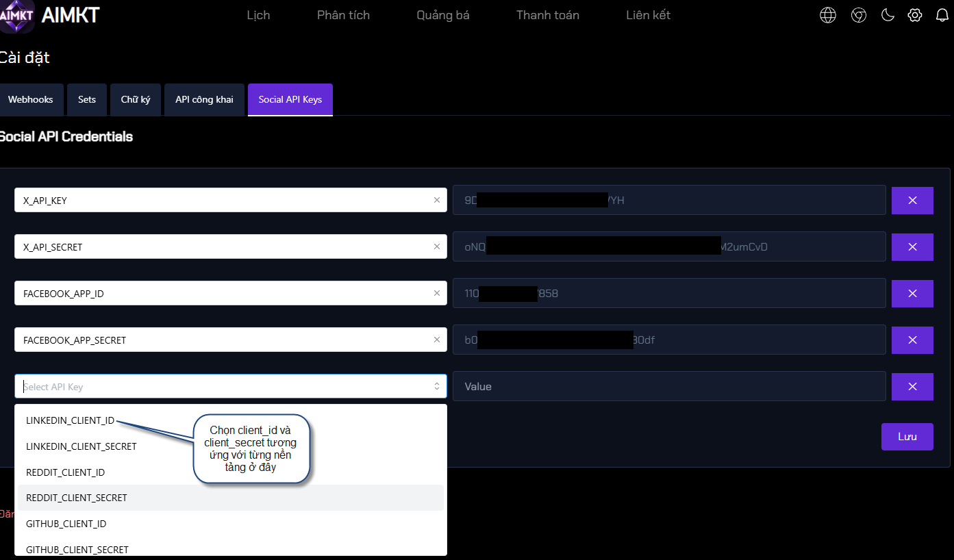Click the Chrome extension icon in header
Viewport: 954px width, 560px height.
pos(858,15)
